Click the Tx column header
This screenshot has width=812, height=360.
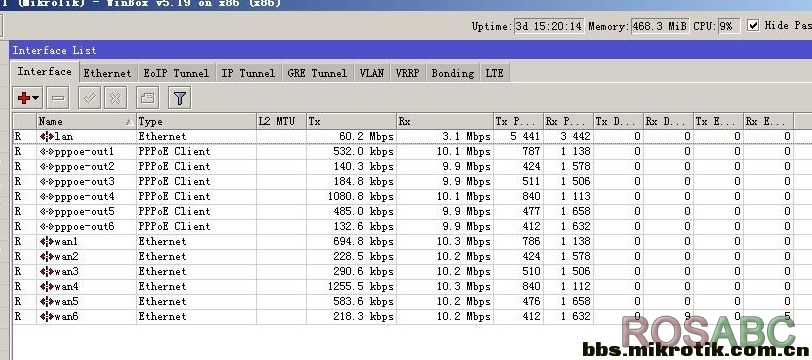[351, 122]
